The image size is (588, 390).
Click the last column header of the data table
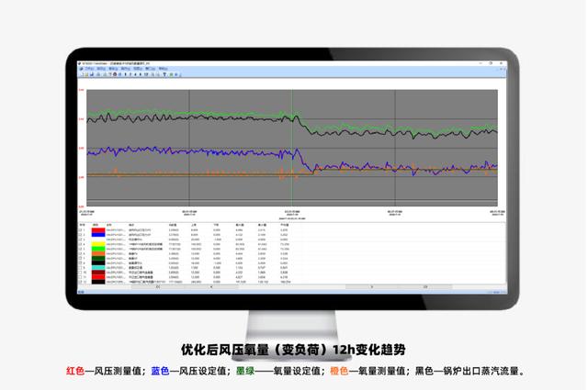pos(288,223)
